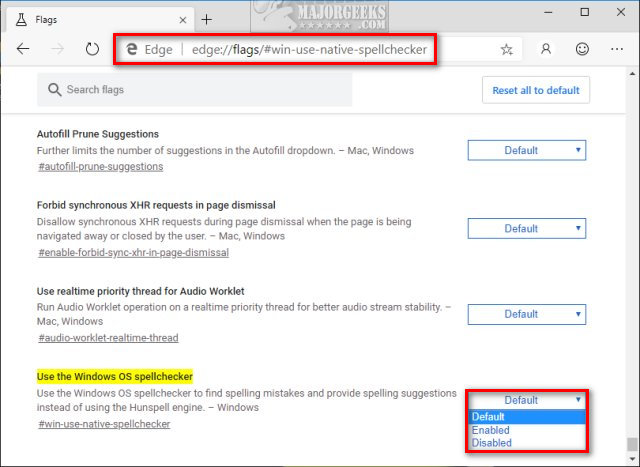Focus the Search flags field
Viewport: 640px width, 467px height.
tap(194, 90)
